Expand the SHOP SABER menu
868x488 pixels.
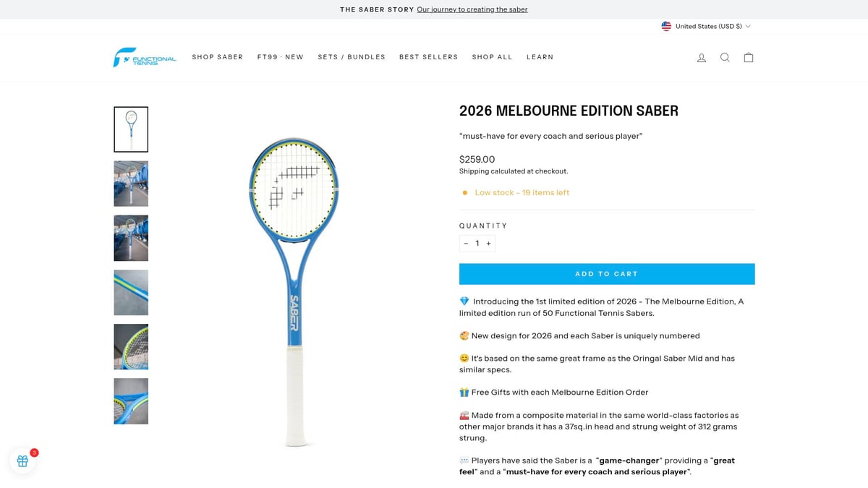tap(218, 57)
